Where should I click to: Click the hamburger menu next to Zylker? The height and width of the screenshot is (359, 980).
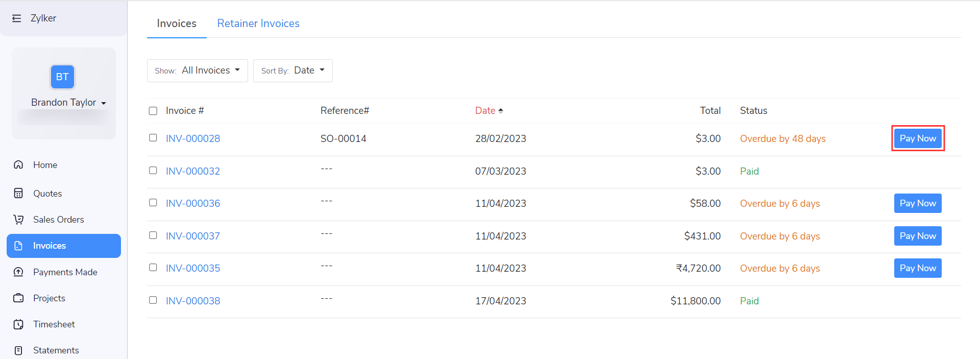[17, 18]
